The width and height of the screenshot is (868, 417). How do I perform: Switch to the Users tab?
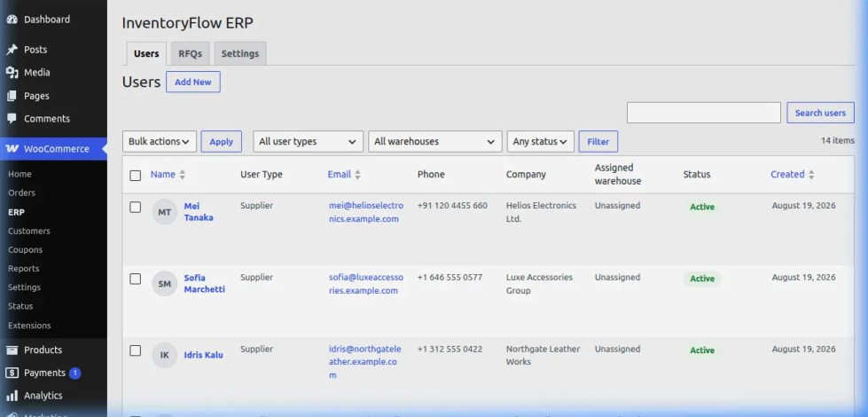[146, 54]
